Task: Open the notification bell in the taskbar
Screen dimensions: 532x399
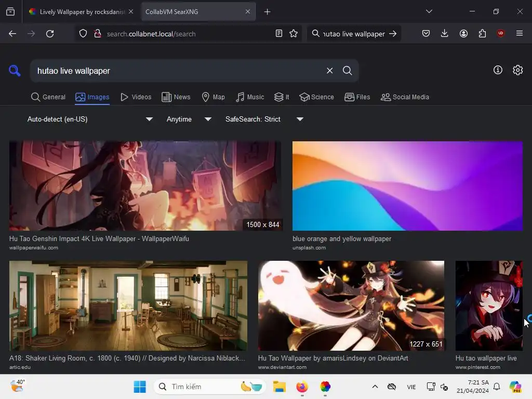Action: [497, 387]
